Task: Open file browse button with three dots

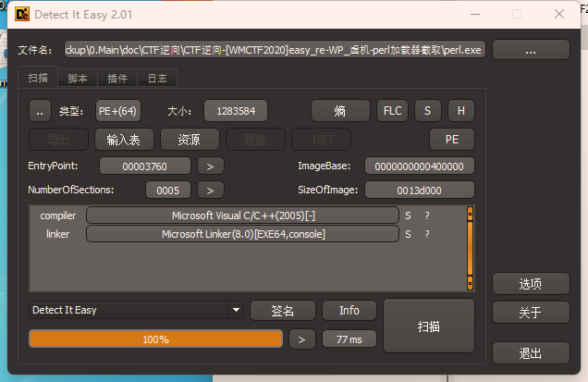Action: tap(531, 50)
